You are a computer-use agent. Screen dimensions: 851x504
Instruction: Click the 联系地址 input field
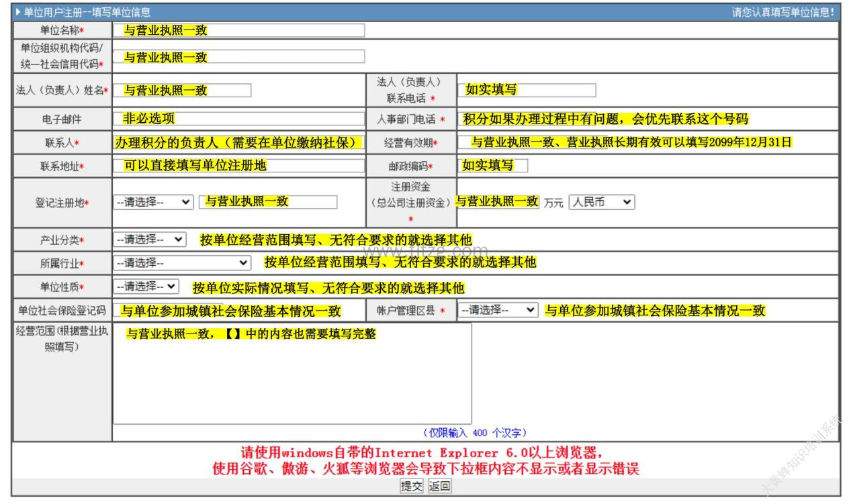pyautogui.click(x=238, y=166)
